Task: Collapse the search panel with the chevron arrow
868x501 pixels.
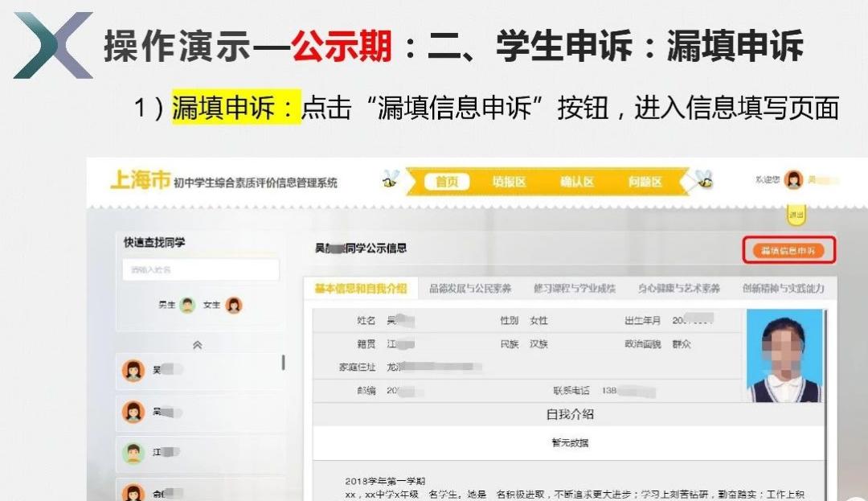Action: [197, 345]
